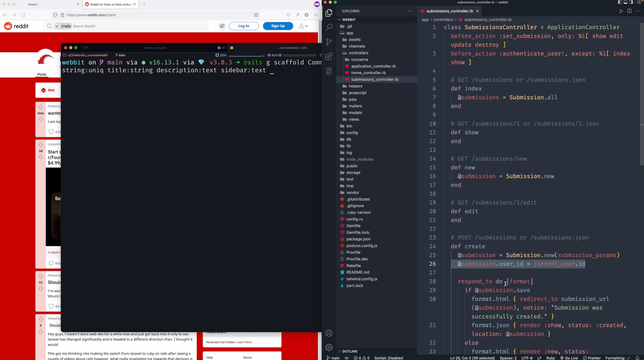This screenshot has width=644, height=360.
Task: Split the editor to the right
Action: [629, 11]
